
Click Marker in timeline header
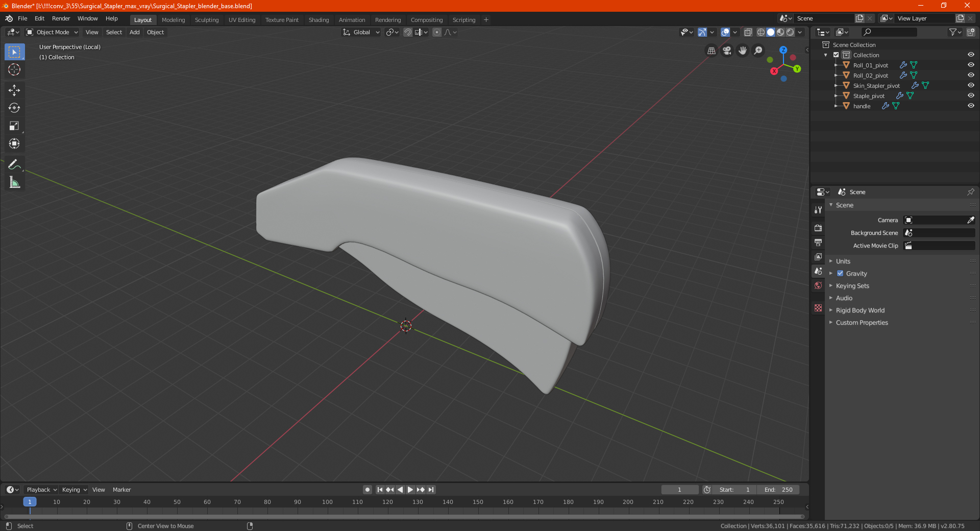click(x=121, y=490)
